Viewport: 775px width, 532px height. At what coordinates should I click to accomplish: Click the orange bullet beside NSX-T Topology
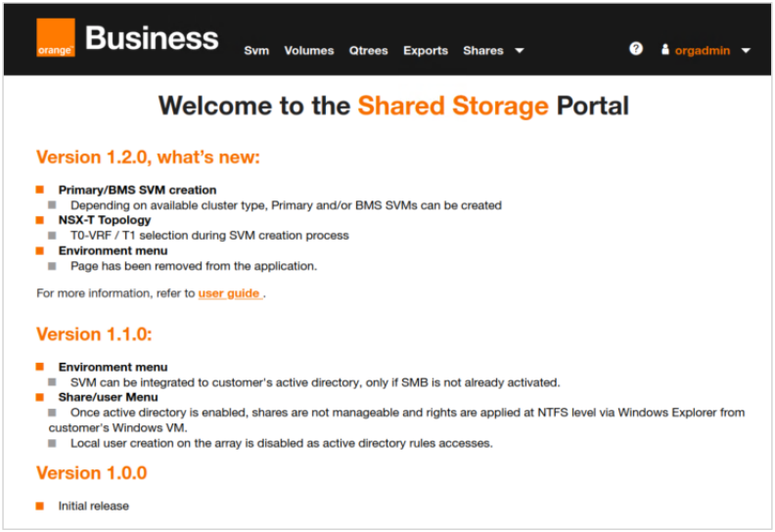click(41, 220)
